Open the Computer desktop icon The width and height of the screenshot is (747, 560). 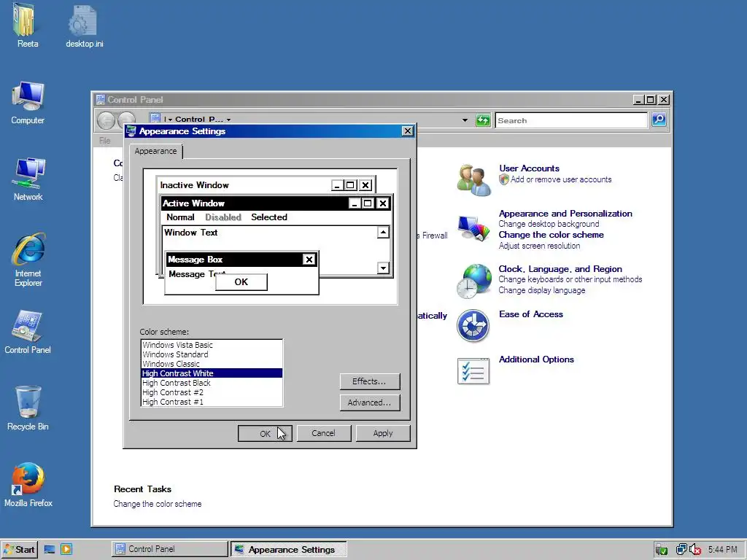[x=28, y=97]
